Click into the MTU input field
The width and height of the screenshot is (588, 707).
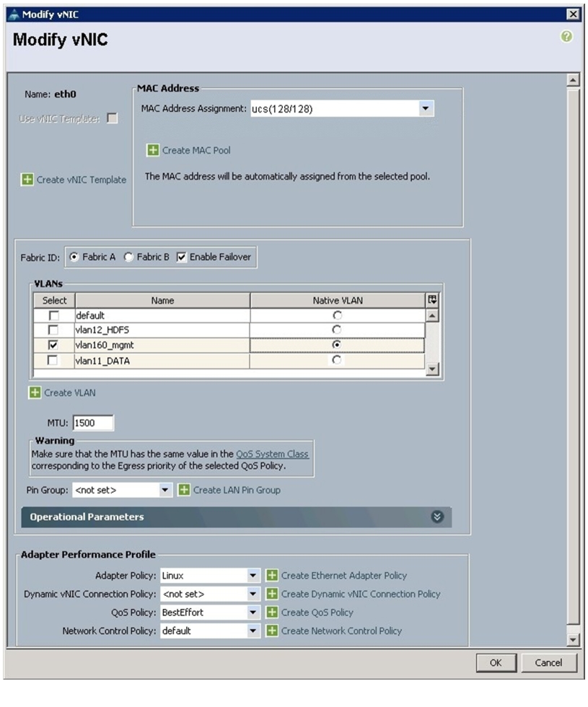[93, 423]
